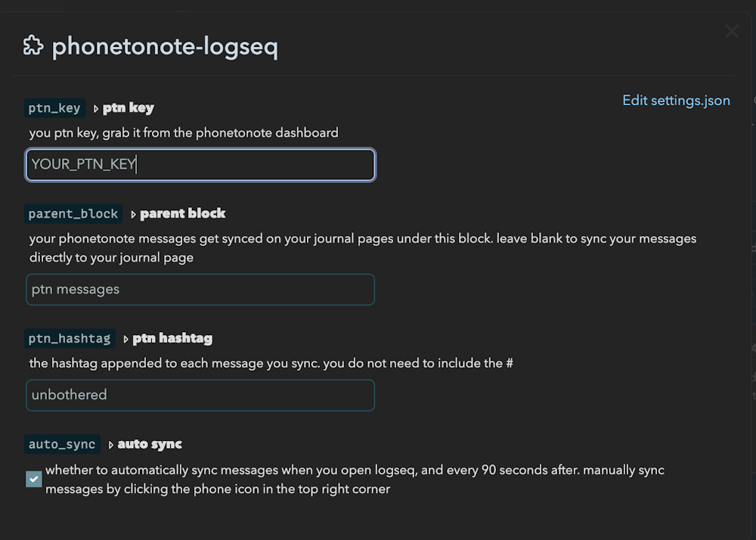Expand the arrow next to 'auto sync'

pyautogui.click(x=111, y=445)
